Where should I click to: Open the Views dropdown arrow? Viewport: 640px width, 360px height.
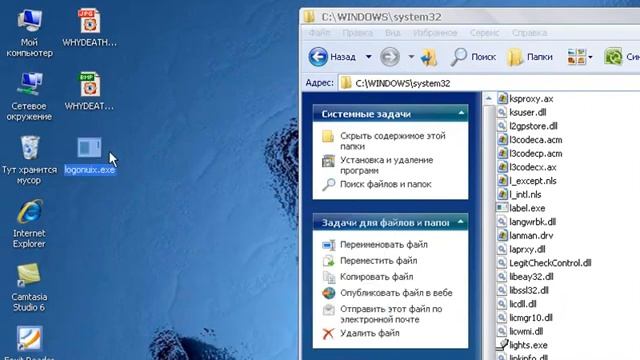(x=590, y=57)
